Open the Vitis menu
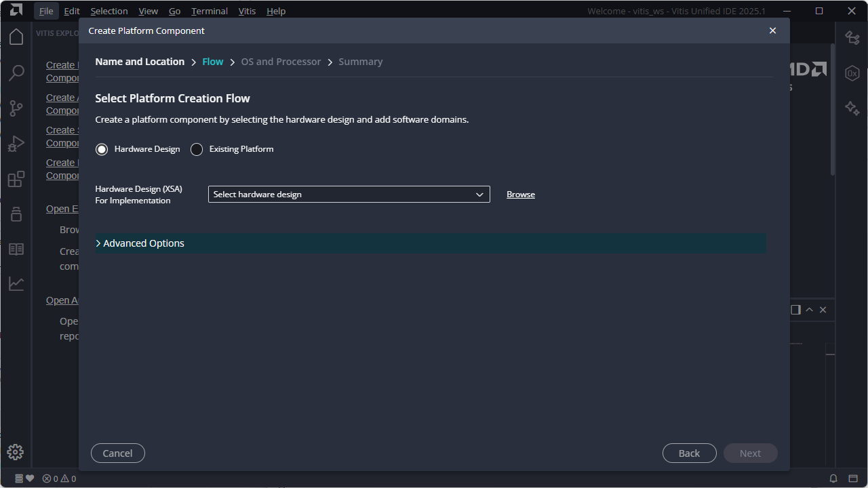Viewport: 868px width, 488px height. coord(247,11)
